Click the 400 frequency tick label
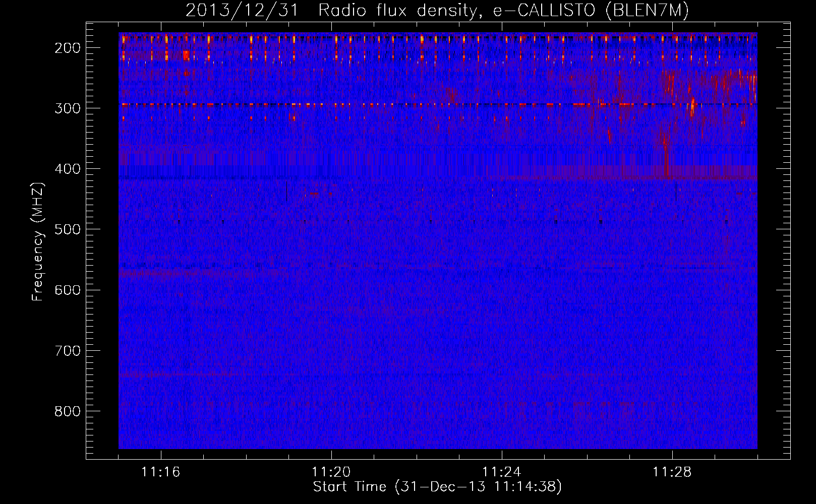816x504 pixels. 68,169
